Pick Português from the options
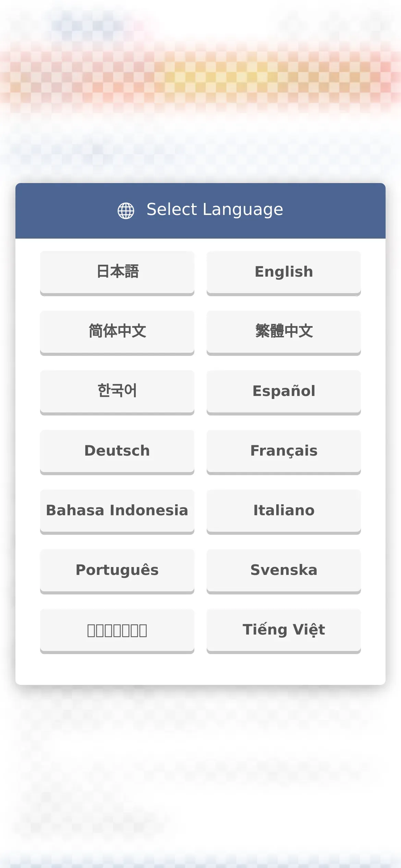This screenshot has width=401, height=868. click(117, 571)
